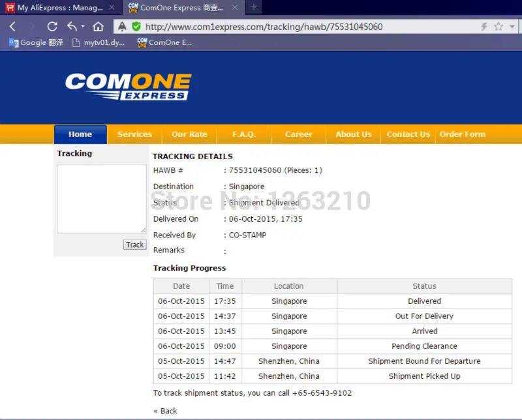
Task: Click the 17:35 time cell
Action: coord(225,301)
